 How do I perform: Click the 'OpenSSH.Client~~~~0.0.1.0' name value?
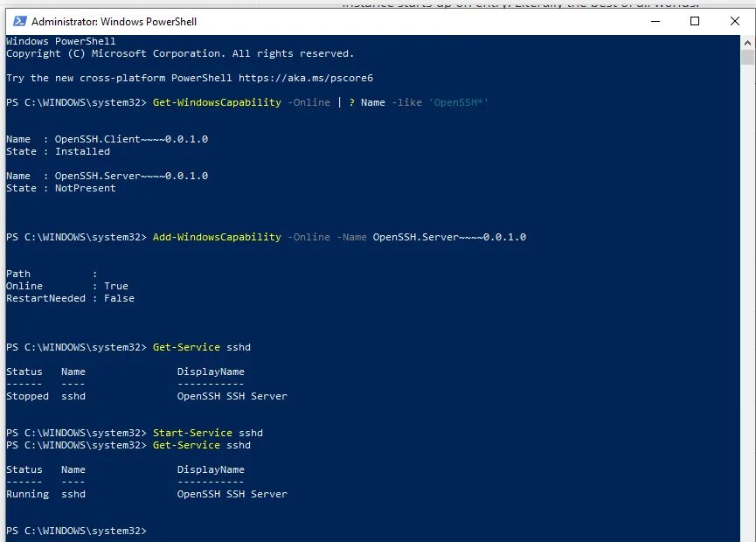pos(131,139)
